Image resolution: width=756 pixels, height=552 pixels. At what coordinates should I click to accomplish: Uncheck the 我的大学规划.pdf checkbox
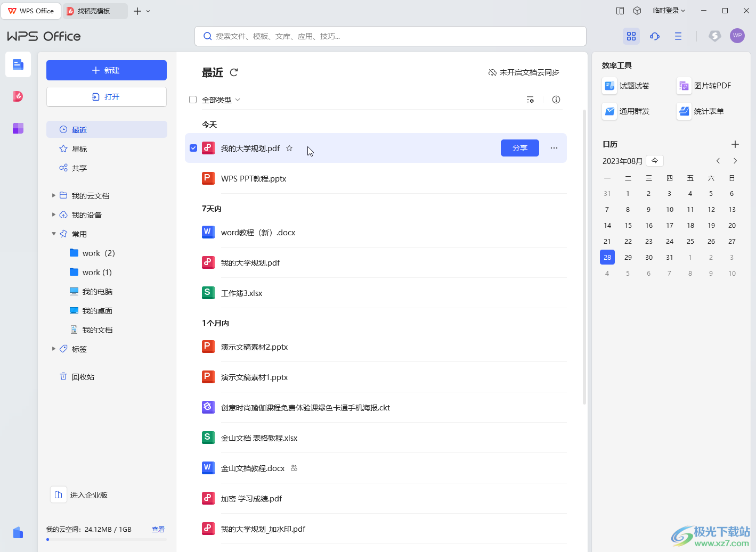[193, 148]
